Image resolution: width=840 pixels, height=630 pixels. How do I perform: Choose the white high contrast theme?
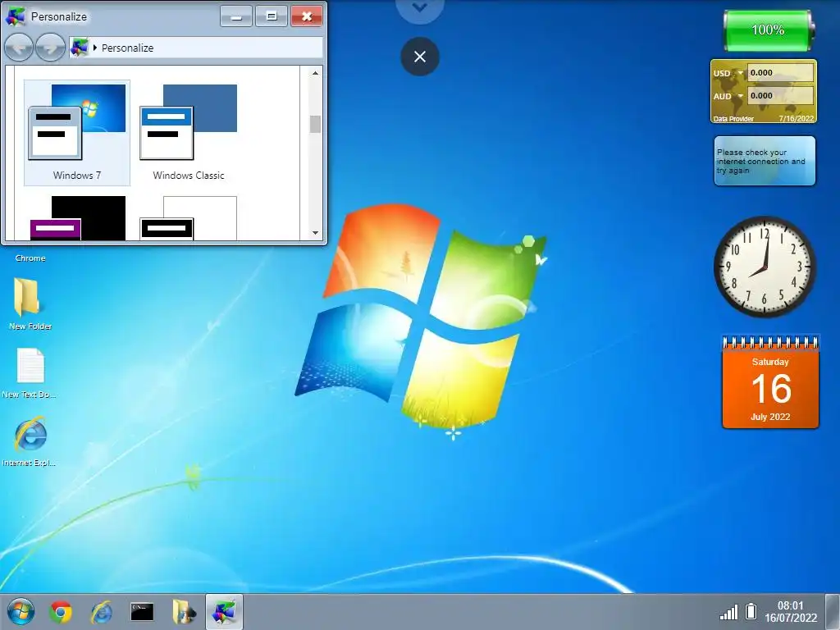(189, 218)
